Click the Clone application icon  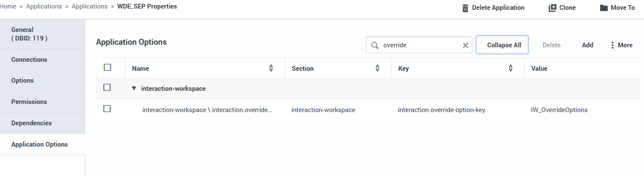(x=552, y=8)
